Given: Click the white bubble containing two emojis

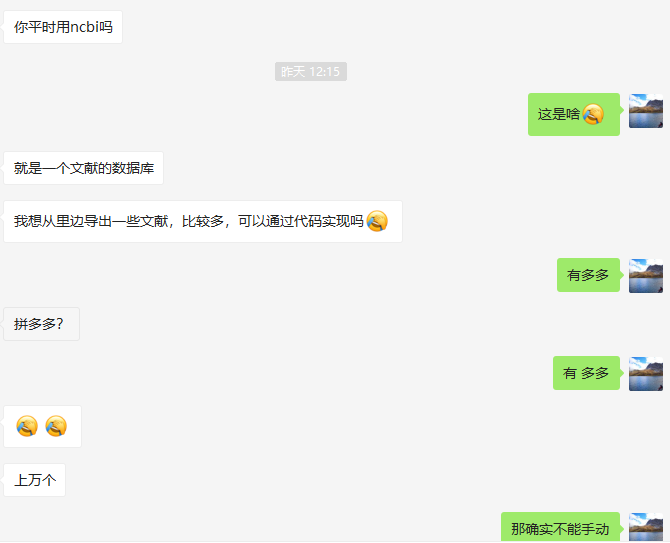Looking at the screenshot, I should (x=42, y=426).
